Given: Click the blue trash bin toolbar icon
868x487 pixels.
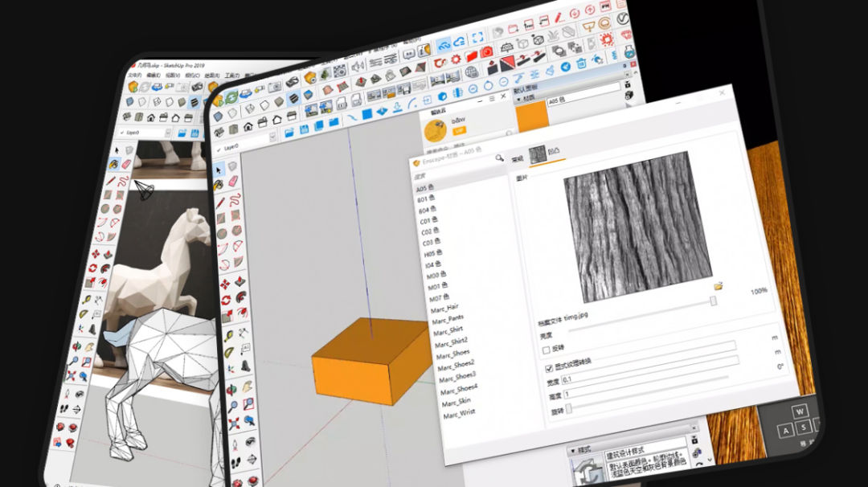Looking at the screenshot, I should [581, 63].
